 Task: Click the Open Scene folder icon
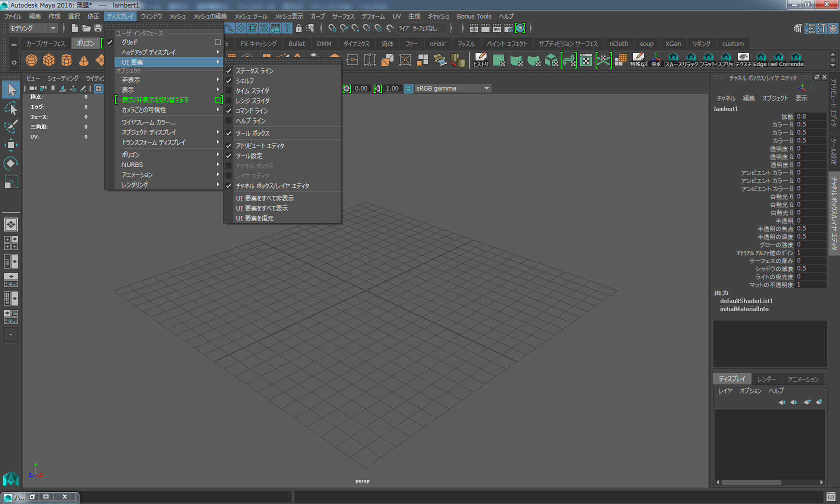(86, 28)
